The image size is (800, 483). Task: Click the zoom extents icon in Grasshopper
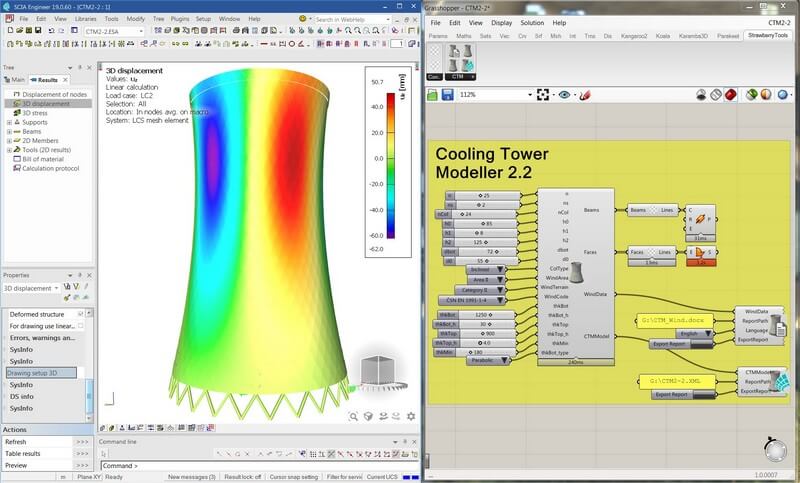543,95
